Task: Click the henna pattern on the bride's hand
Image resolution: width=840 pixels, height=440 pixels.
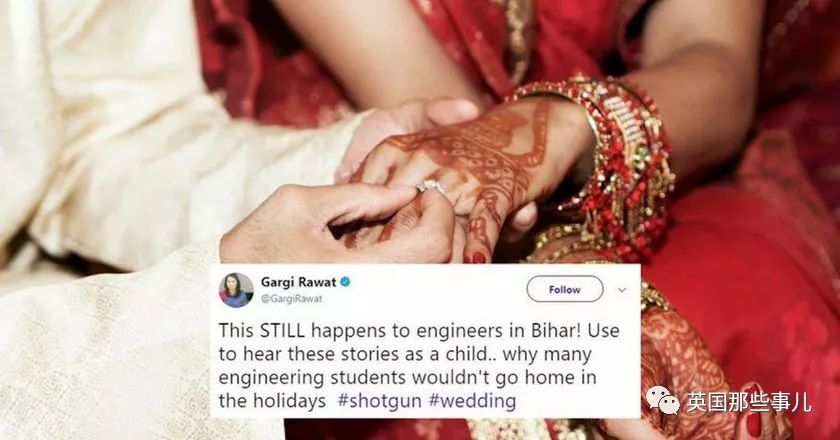Action: [471, 161]
